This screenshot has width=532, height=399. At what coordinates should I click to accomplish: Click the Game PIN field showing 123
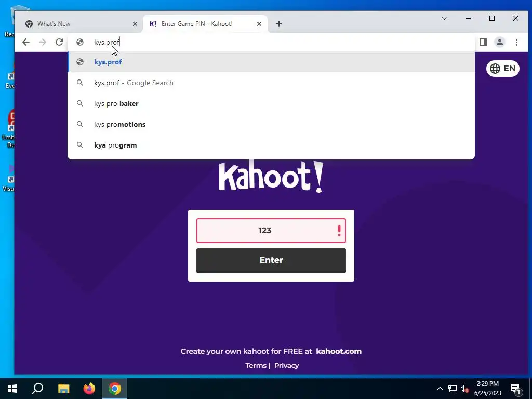[x=271, y=231]
